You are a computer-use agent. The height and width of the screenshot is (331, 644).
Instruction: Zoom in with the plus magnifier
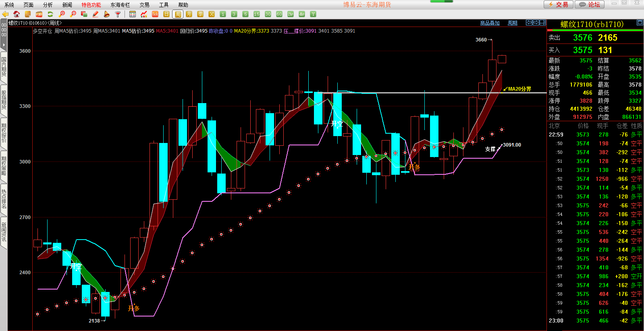62,14
